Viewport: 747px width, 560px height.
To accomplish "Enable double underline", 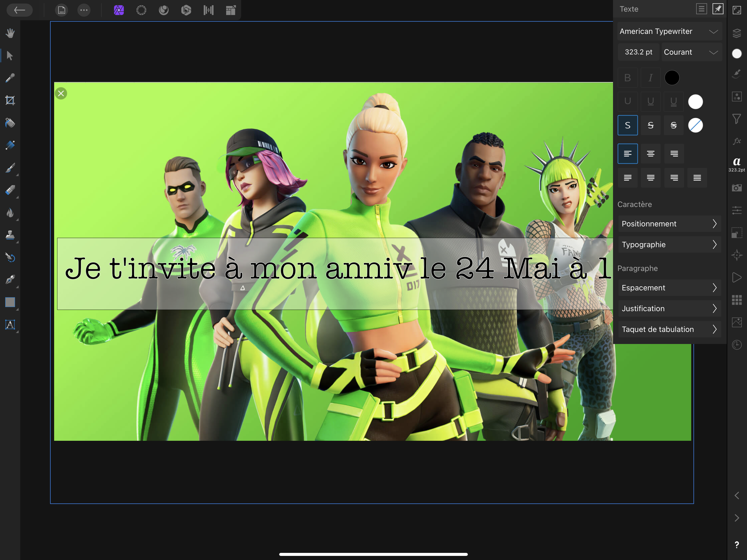I will (x=673, y=101).
